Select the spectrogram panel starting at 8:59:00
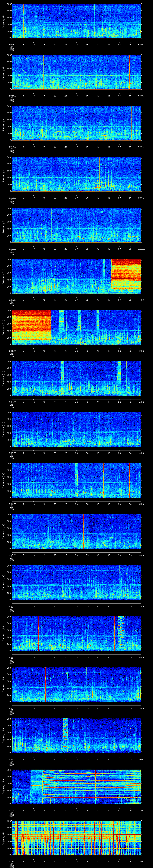The height and width of the screenshot is (868, 153). pos(77,225)
